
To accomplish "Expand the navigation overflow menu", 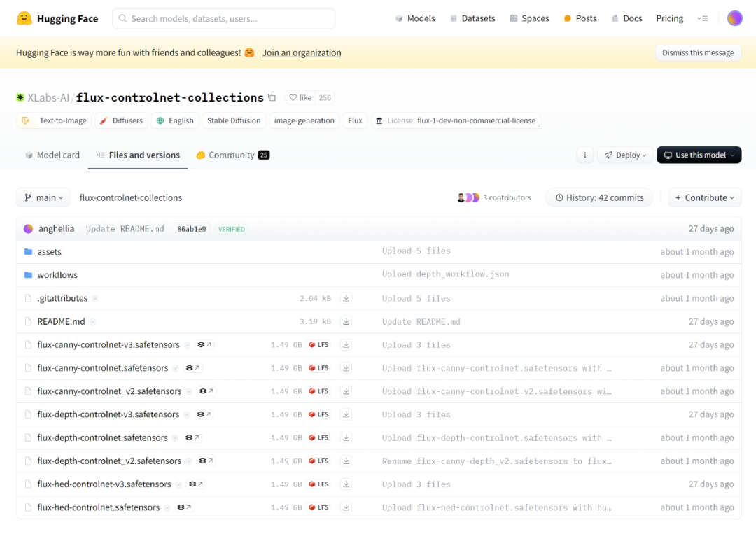I will (x=703, y=18).
